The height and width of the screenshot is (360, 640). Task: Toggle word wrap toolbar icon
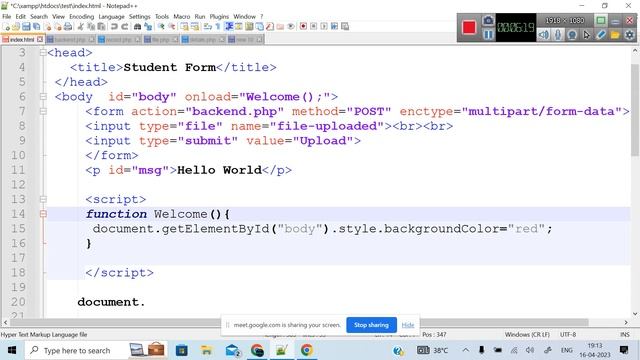click(208, 27)
